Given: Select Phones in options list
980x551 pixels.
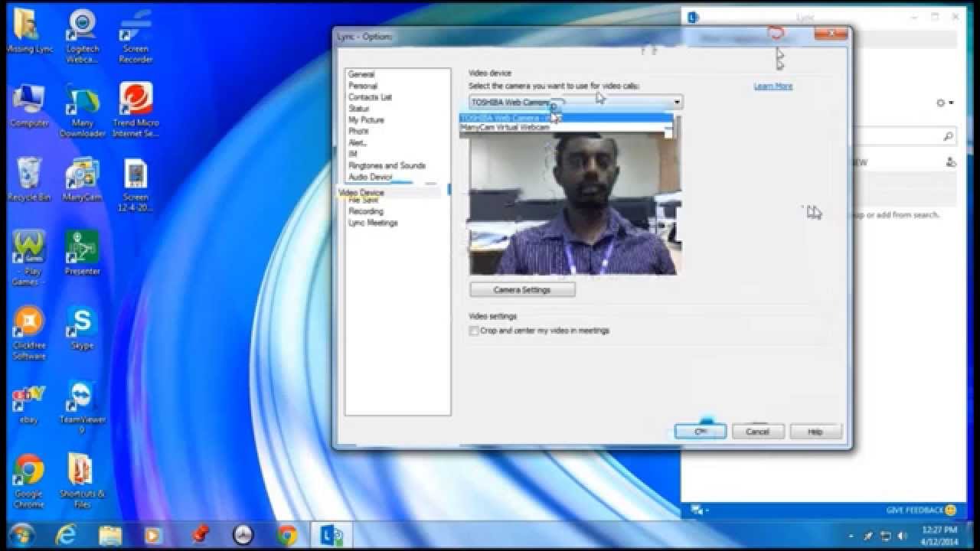Looking at the screenshot, I should [x=358, y=131].
